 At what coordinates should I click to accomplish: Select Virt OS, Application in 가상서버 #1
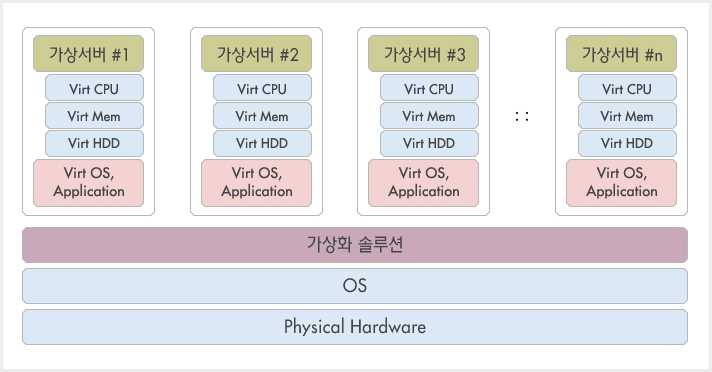click(89, 183)
